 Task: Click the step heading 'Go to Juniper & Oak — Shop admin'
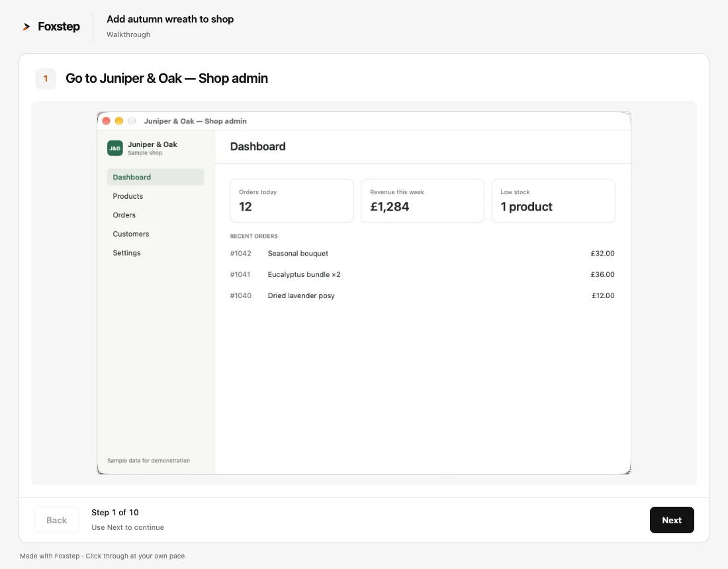(167, 78)
